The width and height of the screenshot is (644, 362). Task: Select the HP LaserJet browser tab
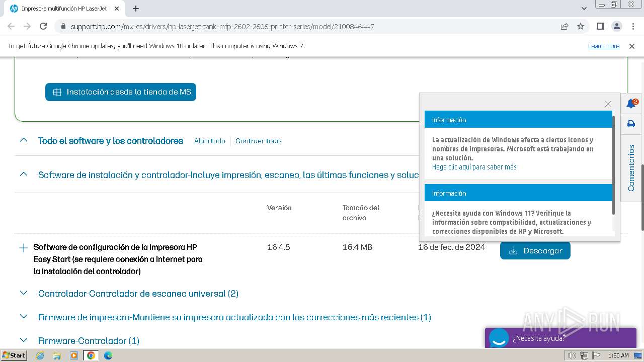pos(63,9)
